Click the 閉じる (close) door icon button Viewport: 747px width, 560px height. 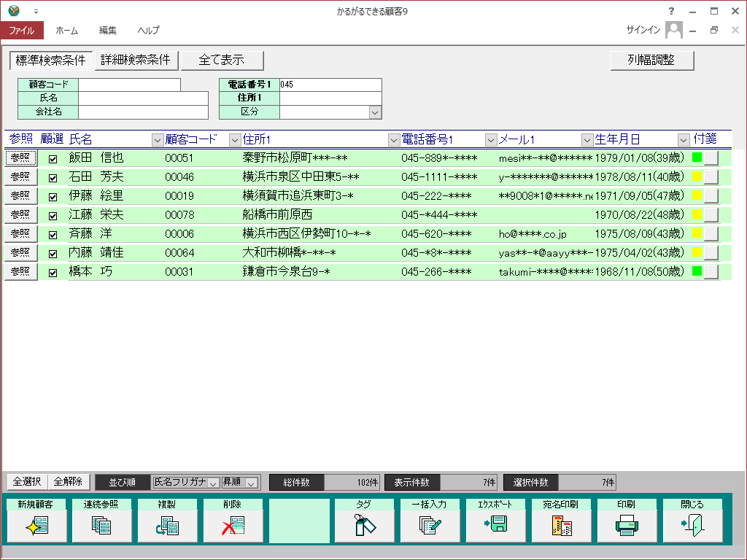[x=693, y=520]
